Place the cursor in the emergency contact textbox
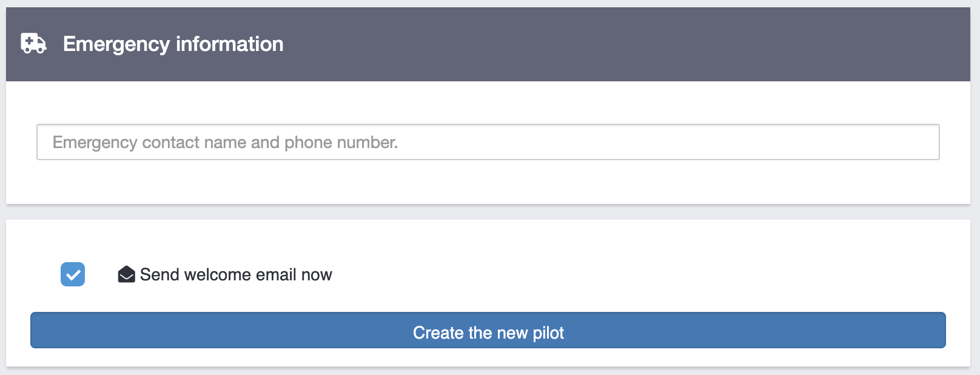Screen dimensions: 980x375 coord(488,142)
